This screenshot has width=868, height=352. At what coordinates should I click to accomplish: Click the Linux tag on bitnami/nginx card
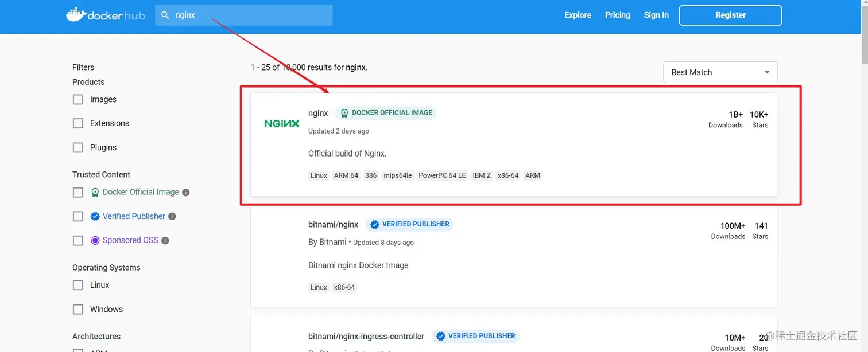319,287
